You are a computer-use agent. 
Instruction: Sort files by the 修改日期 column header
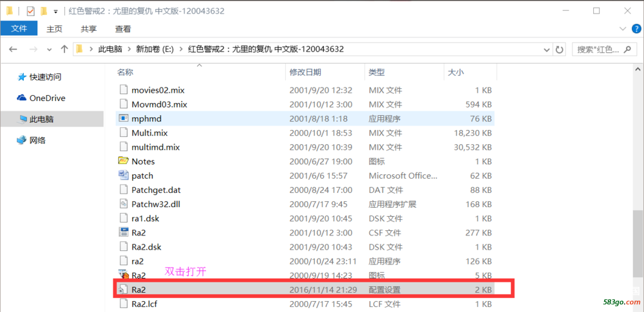tap(305, 73)
